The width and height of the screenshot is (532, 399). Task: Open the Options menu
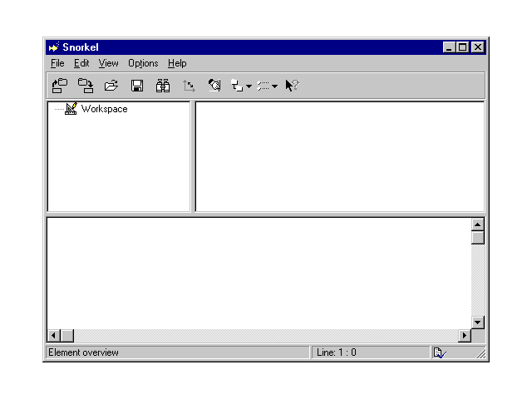143,63
